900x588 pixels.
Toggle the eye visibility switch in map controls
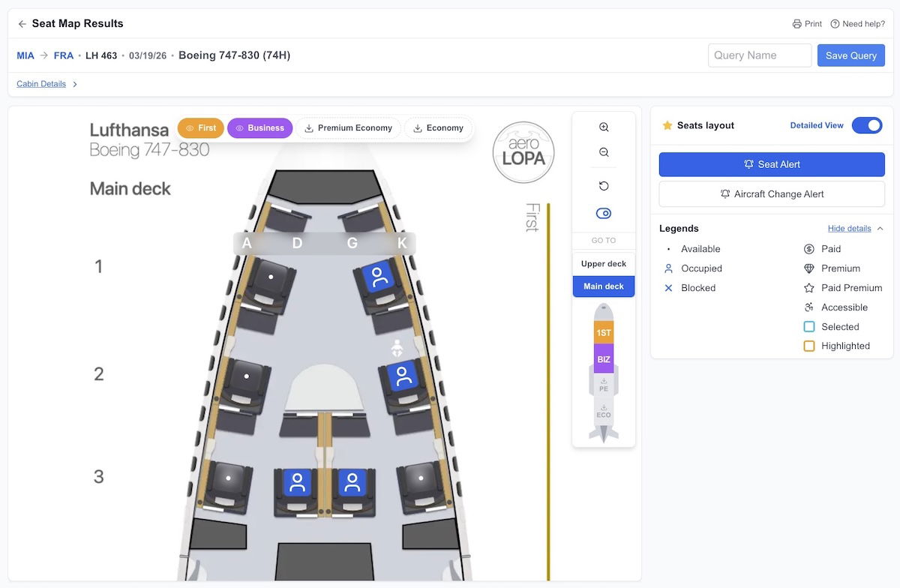coord(604,214)
